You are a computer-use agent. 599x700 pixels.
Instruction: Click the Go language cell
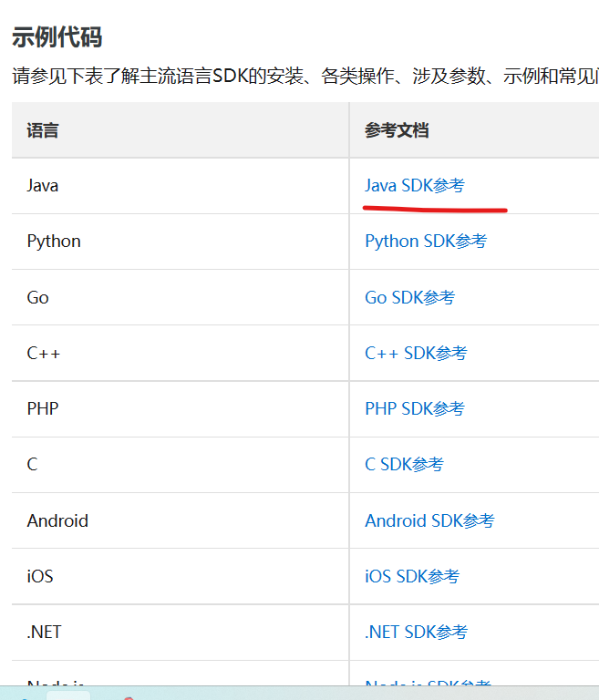click(x=38, y=298)
